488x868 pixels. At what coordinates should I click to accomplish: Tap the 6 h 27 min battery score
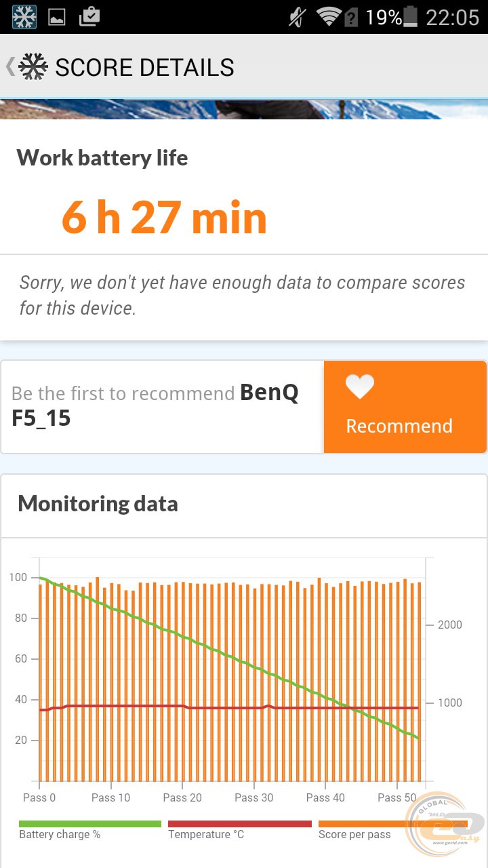click(164, 218)
